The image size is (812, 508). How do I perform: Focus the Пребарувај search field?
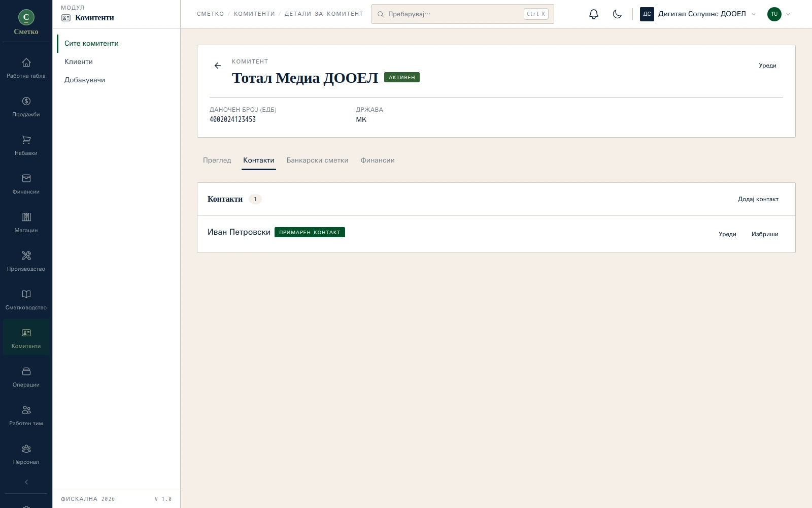463,14
